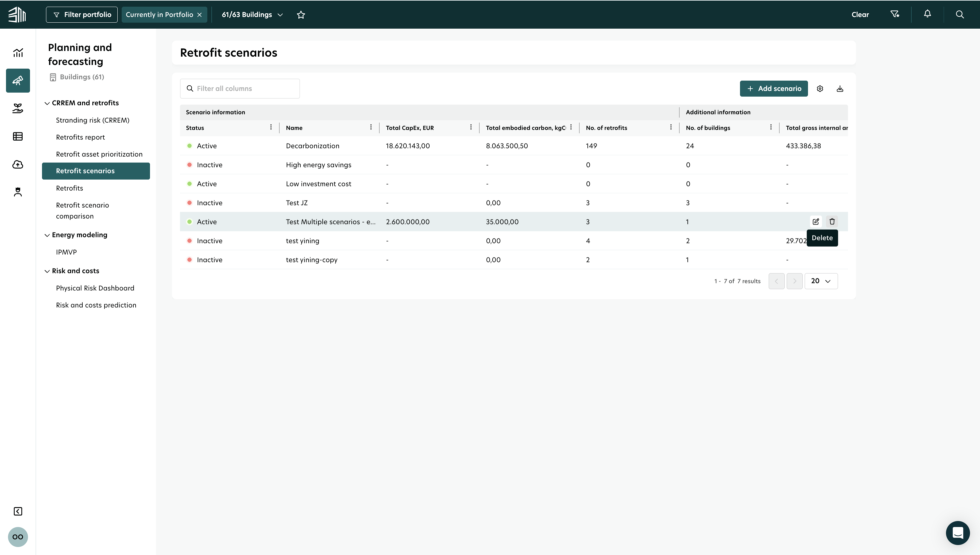Collapse the CRREM and retrofits section

(47, 103)
